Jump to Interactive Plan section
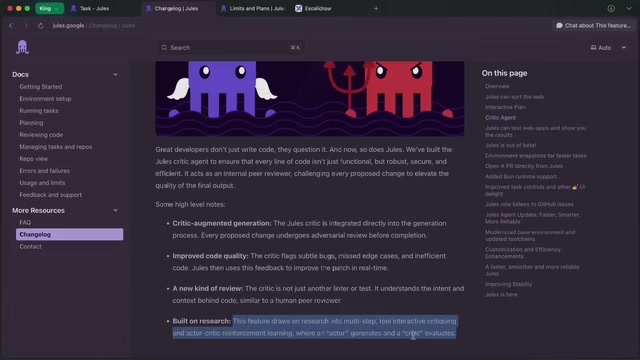This screenshot has width=640, height=360. [x=505, y=107]
